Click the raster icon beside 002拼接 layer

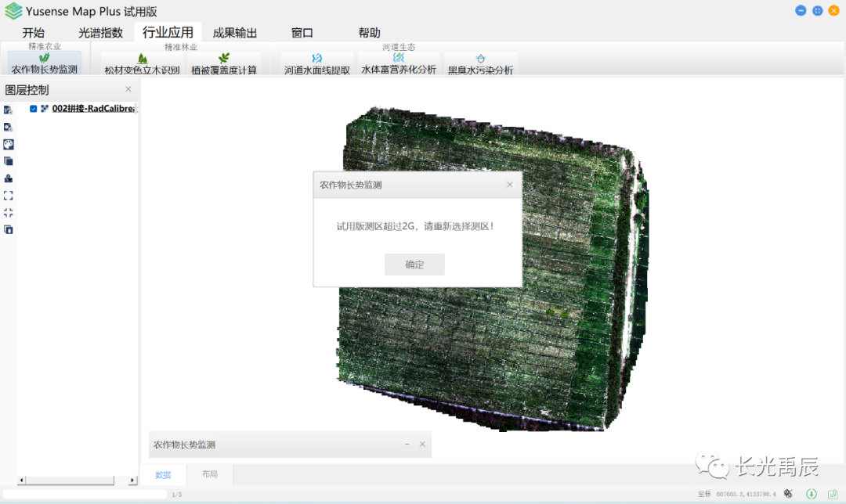[45, 108]
